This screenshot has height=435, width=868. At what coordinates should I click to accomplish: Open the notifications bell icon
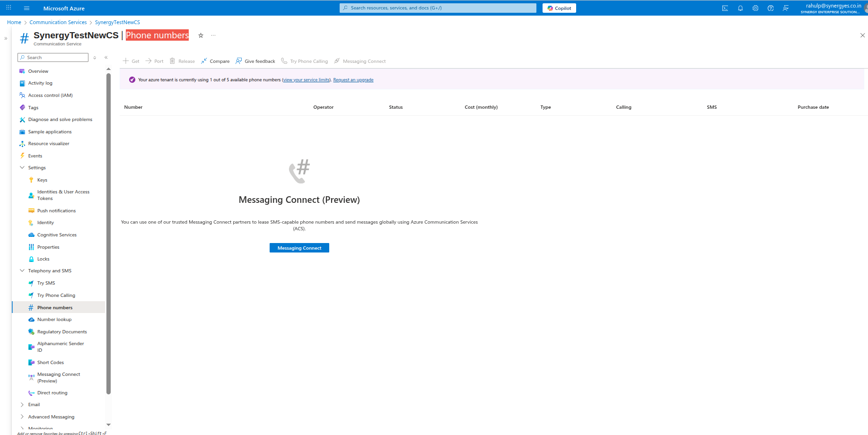click(740, 8)
